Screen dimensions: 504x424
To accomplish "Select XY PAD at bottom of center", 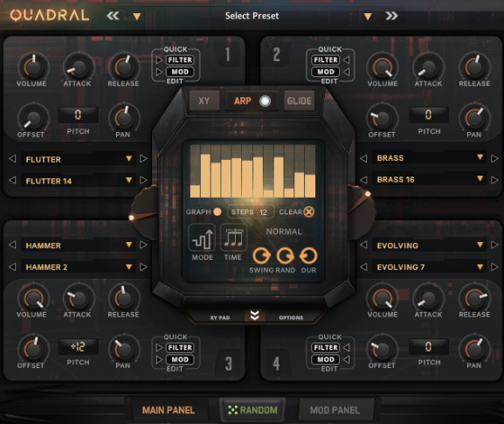I will 220,317.
